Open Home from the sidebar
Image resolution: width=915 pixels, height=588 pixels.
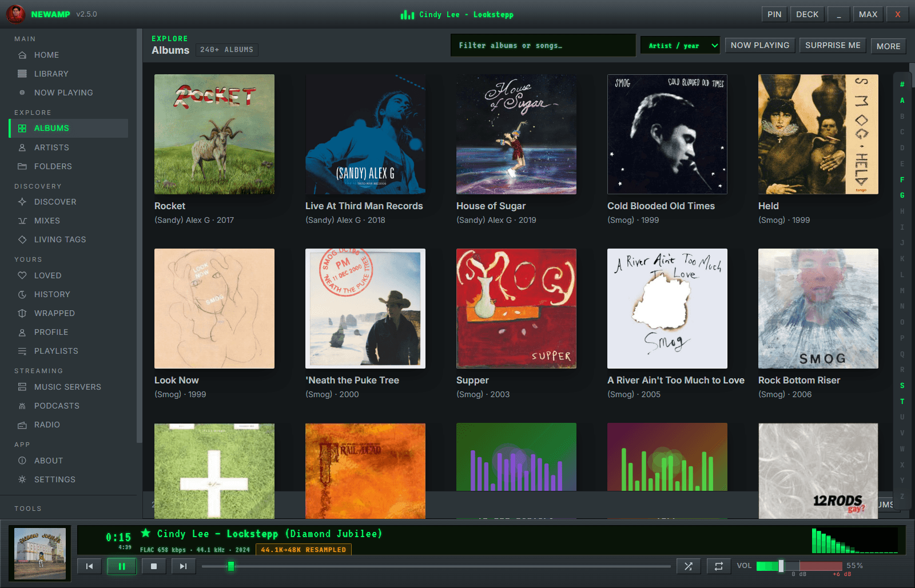68,55
